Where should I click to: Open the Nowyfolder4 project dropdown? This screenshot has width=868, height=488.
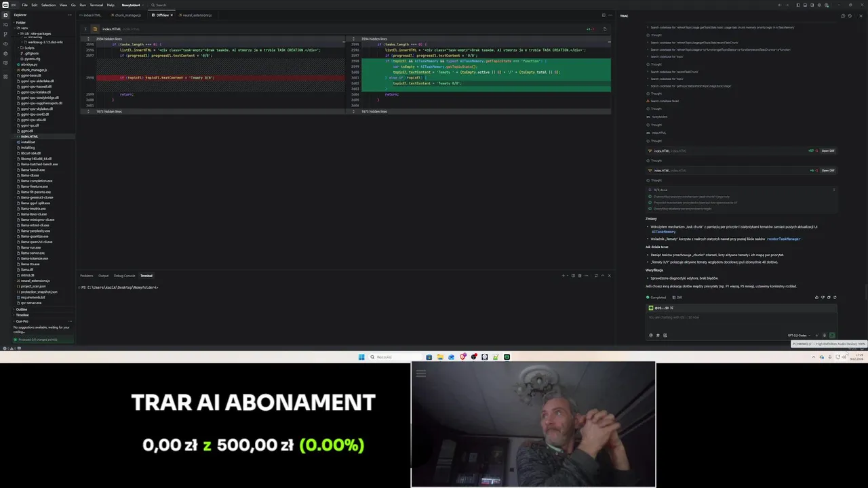(x=132, y=5)
